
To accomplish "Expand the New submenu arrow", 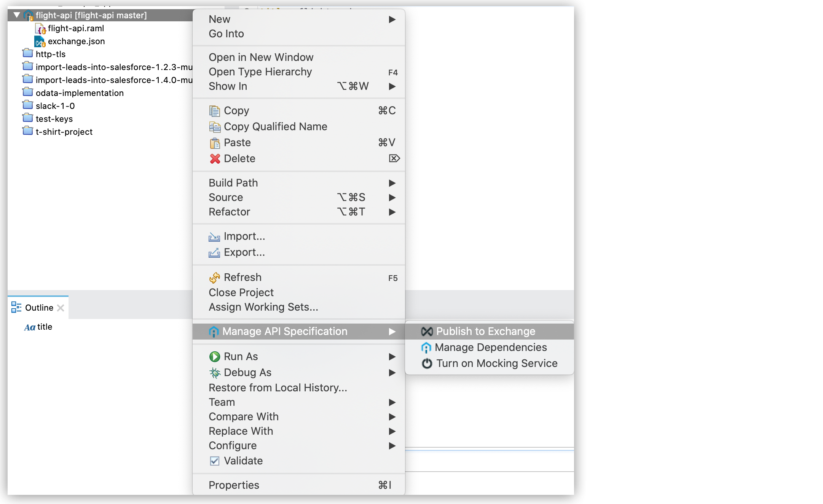I will tap(392, 19).
